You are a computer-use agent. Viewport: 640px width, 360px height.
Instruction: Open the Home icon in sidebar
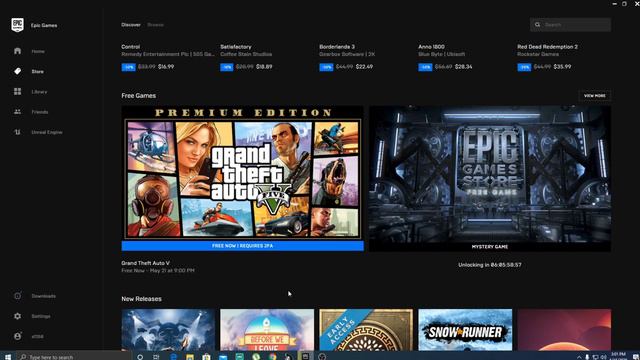(17, 51)
